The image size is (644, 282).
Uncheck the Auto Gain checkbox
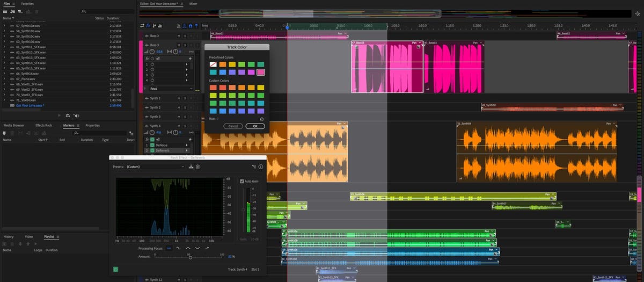[242, 181]
